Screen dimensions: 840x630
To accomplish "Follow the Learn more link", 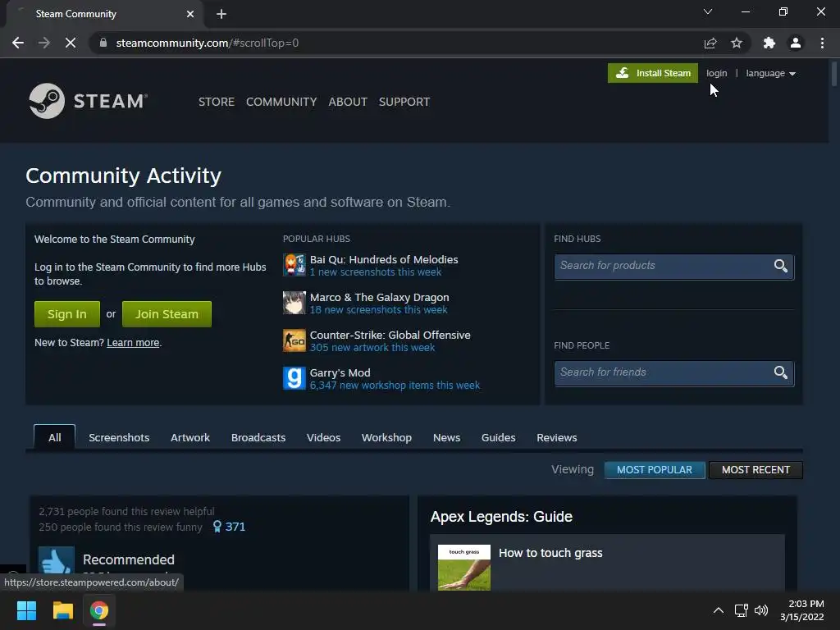I will pos(133,343).
